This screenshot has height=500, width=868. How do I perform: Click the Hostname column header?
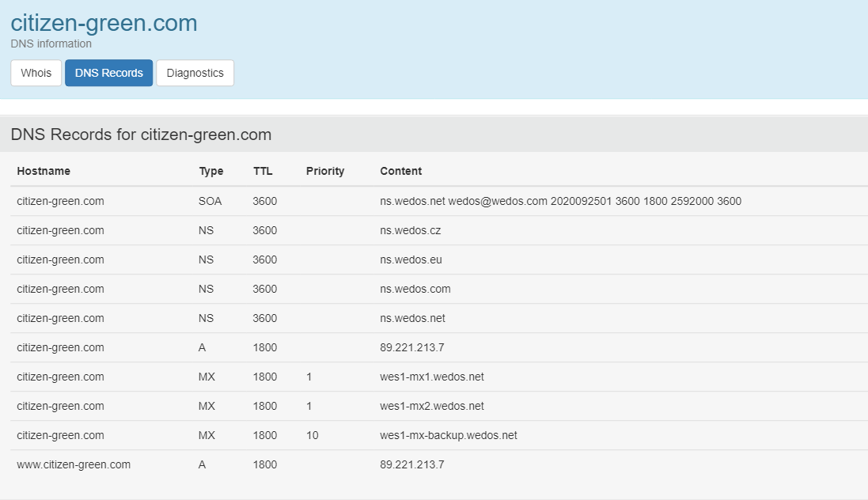click(x=44, y=171)
